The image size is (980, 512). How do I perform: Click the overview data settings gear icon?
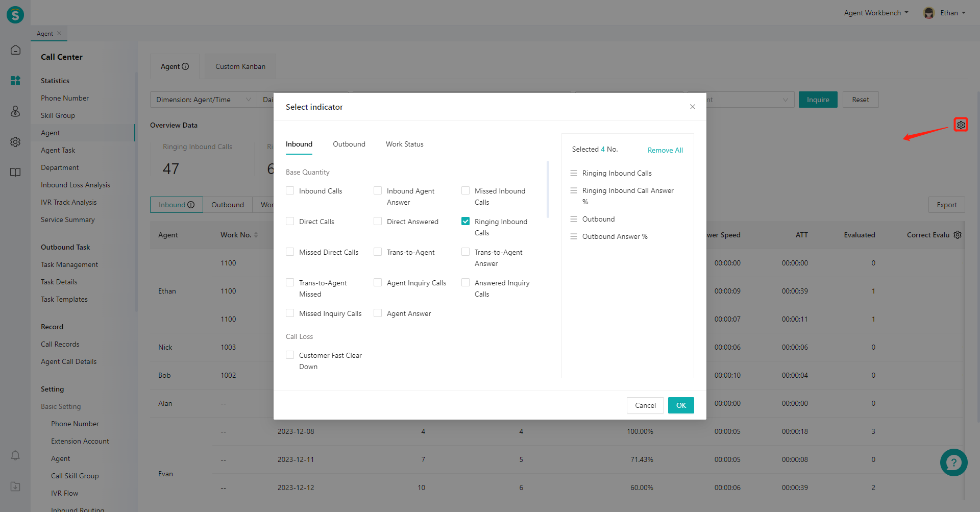961,125
